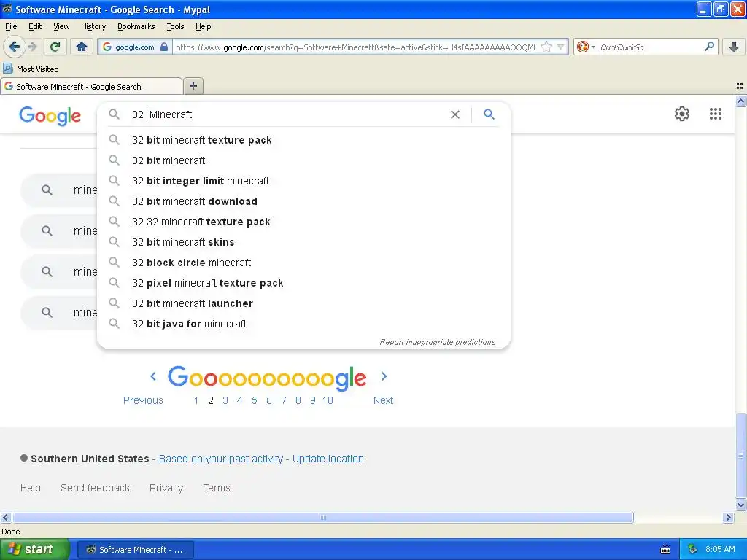Image resolution: width=747 pixels, height=560 pixels.
Task: Submit search with blue magnifier icon
Action: (x=489, y=114)
